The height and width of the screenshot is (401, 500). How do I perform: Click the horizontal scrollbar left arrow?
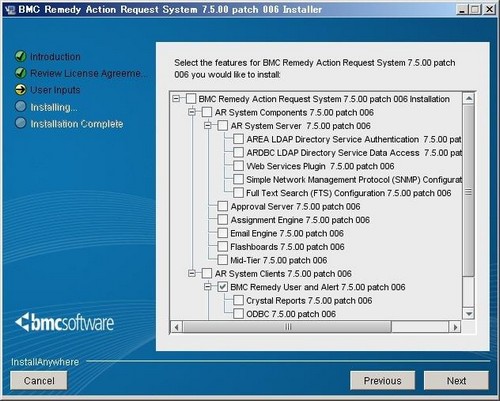(177, 327)
